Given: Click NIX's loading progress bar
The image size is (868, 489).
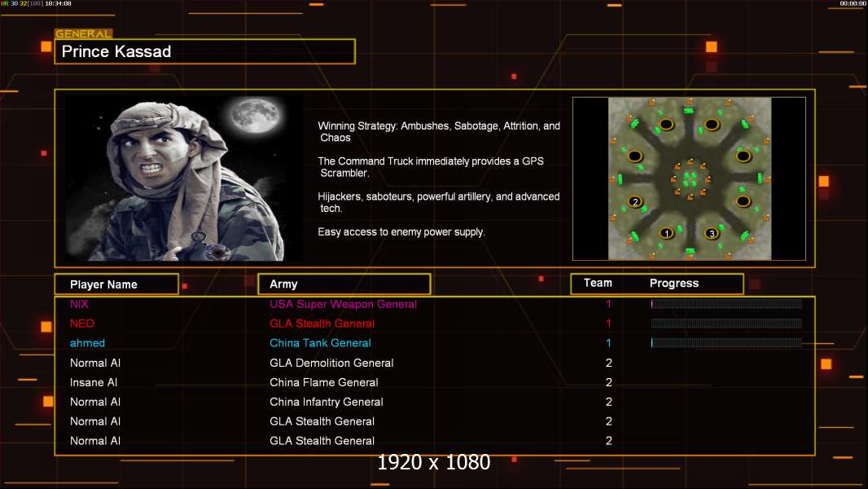Looking at the screenshot, I should [726, 303].
